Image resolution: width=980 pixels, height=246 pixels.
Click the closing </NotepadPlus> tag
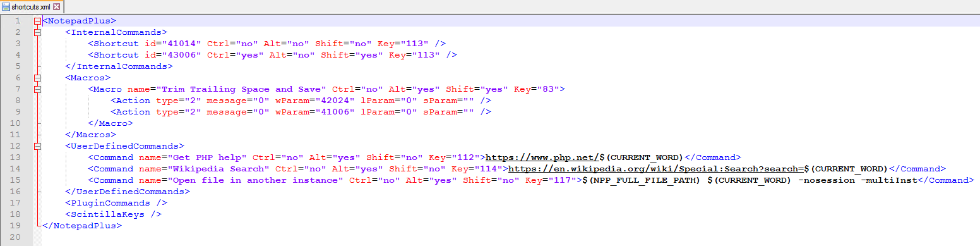click(82, 226)
